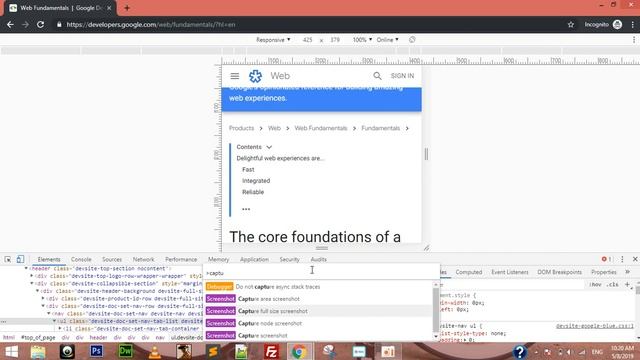The width and height of the screenshot is (640, 360).
Task: Collapse the header devsite-top-section node
Action: click(27, 269)
